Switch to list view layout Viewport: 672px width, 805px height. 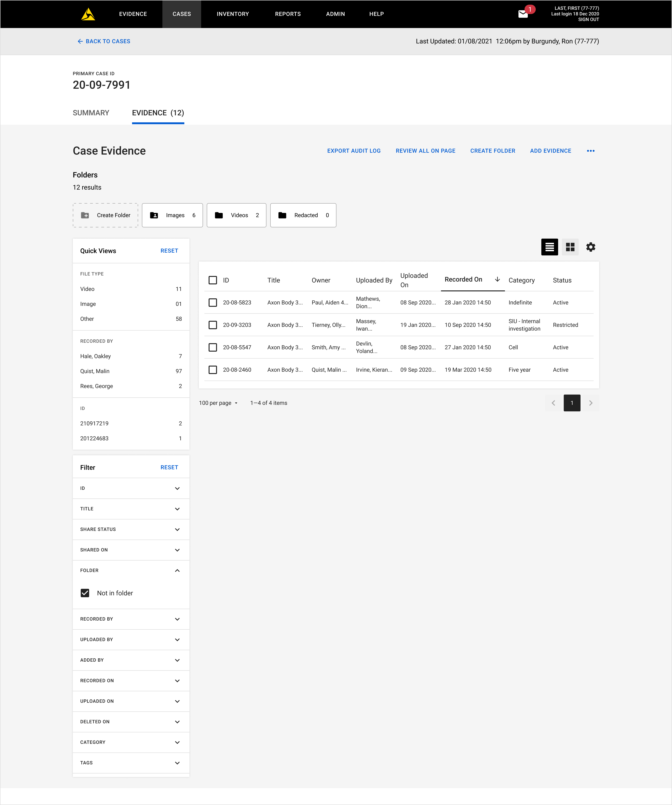(549, 247)
